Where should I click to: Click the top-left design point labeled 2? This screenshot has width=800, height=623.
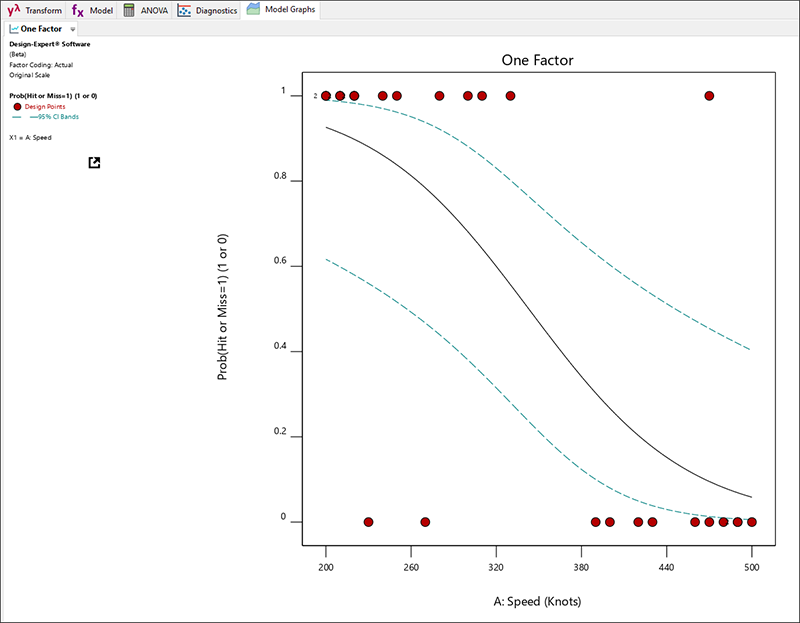tap(326, 96)
